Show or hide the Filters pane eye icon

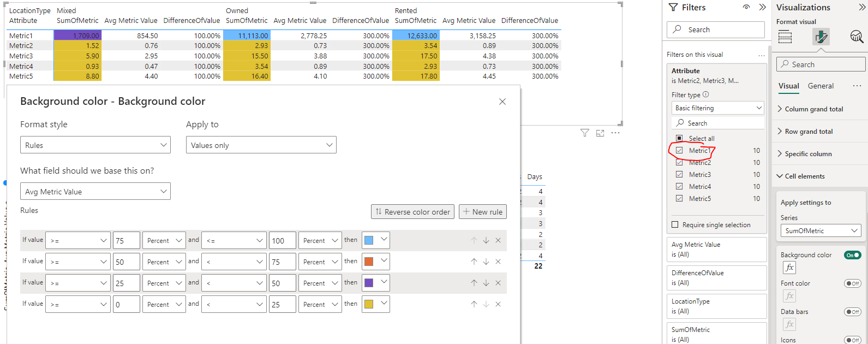pyautogui.click(x=746, y=7)
